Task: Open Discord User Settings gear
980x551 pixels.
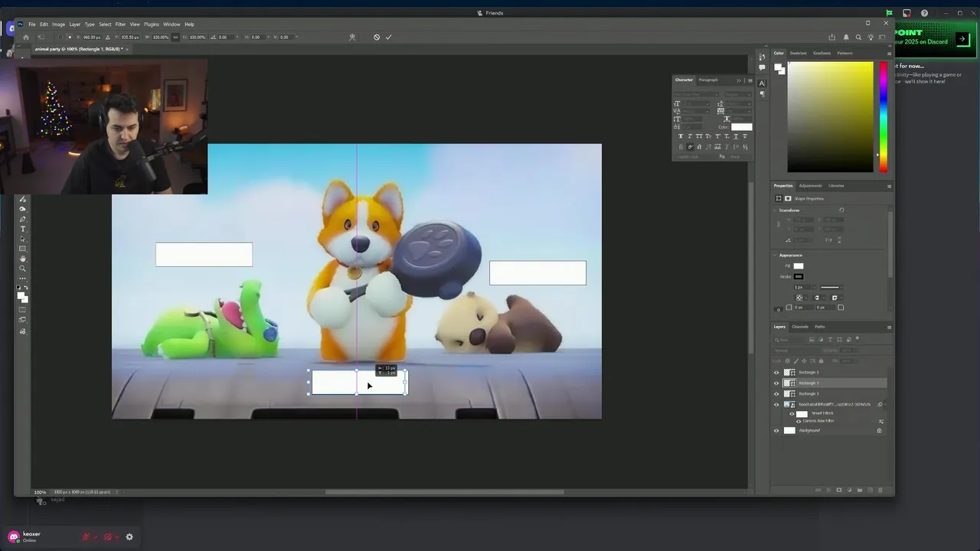Action: coord(129,537)
